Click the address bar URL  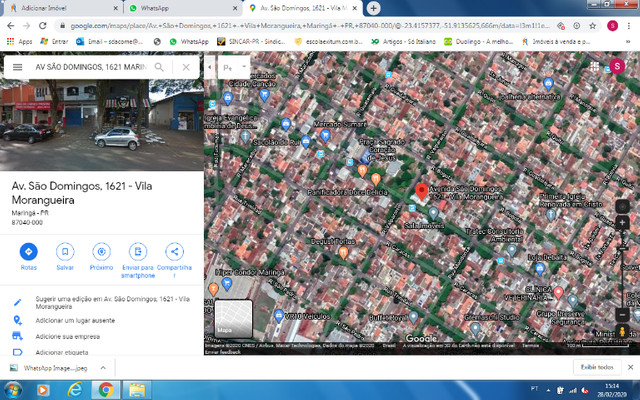[x=309, y=26]
